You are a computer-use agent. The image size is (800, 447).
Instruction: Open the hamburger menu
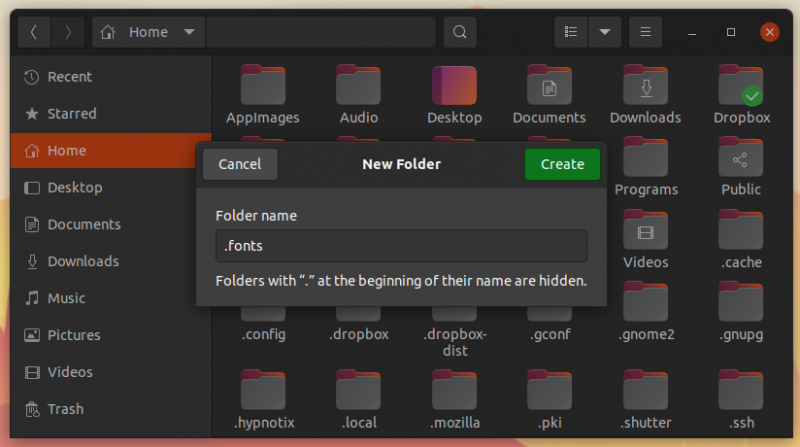click(646, 32)
